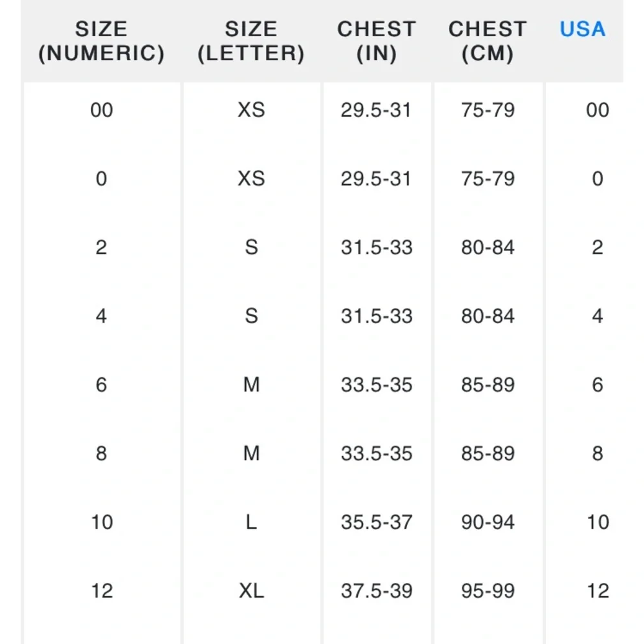Select chest cm value 95-99
This screenshot has height=644, width=644.
coord(488,591)
